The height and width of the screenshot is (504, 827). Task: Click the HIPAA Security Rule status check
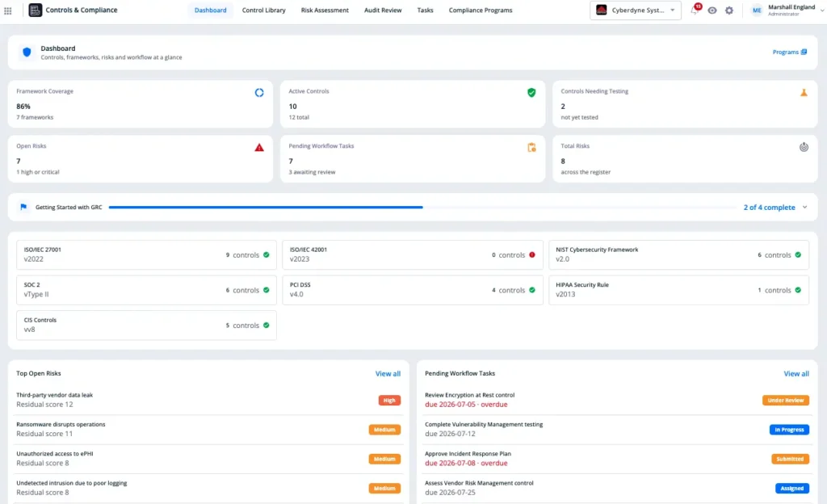tap(798, 290)
